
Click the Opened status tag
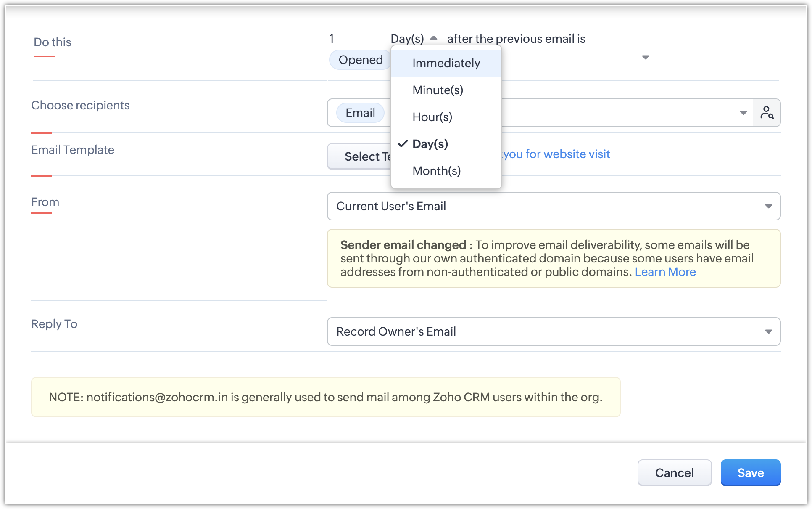[x=360, y=60]
